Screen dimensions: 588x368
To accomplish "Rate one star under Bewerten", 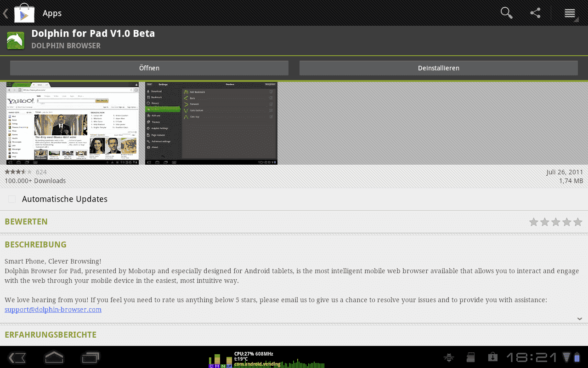I will 533,222.
